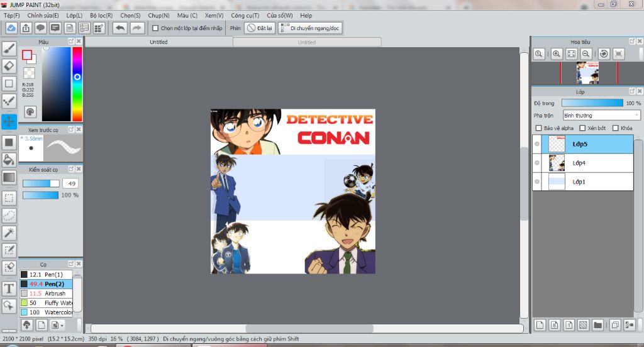Open the 'Pha trộn' blend mode dropdown
644x347 pixels.
[x=601, y=116]
